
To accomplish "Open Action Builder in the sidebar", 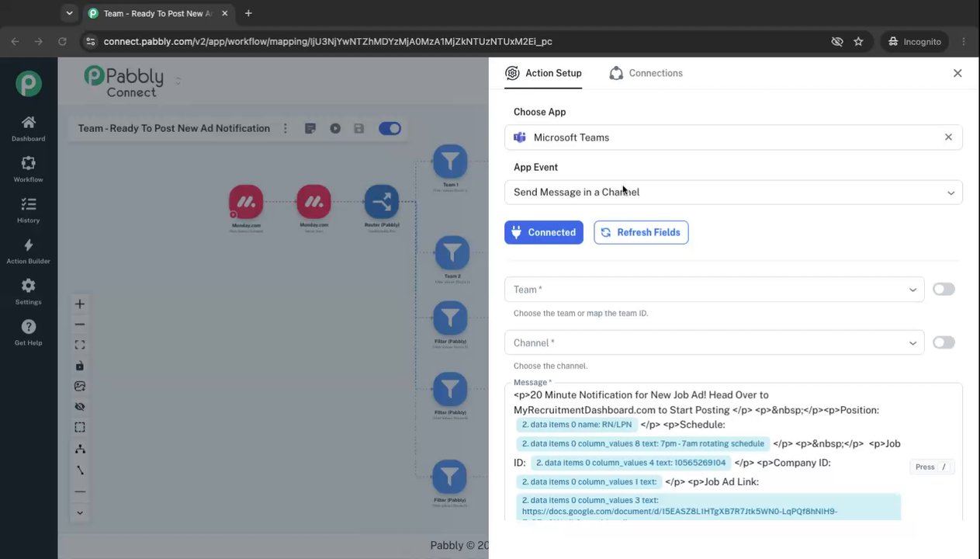I will point(29,251).
